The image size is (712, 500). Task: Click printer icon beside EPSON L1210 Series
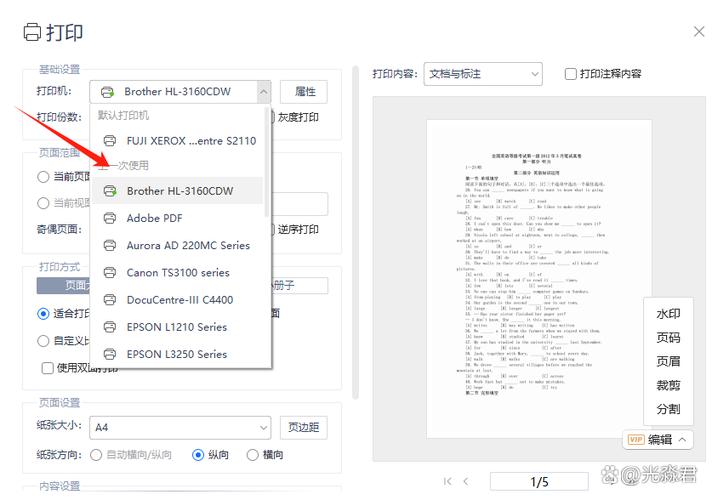(109, 327)
